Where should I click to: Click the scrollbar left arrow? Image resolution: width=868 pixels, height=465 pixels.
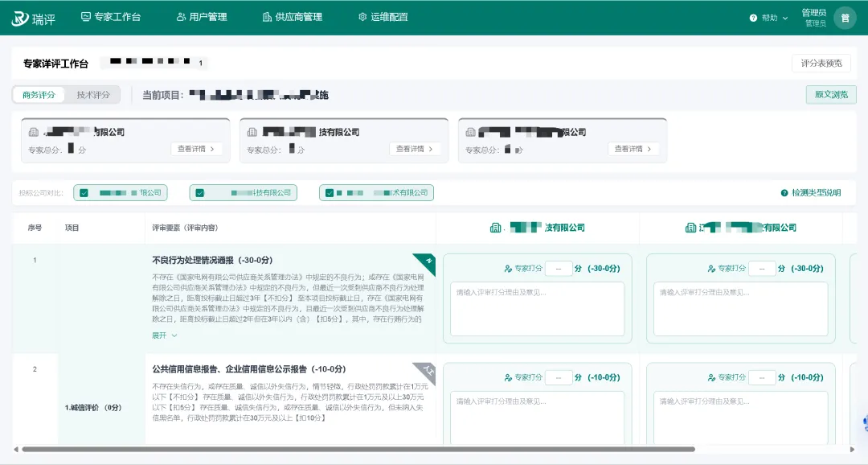[x=16, y=450]
